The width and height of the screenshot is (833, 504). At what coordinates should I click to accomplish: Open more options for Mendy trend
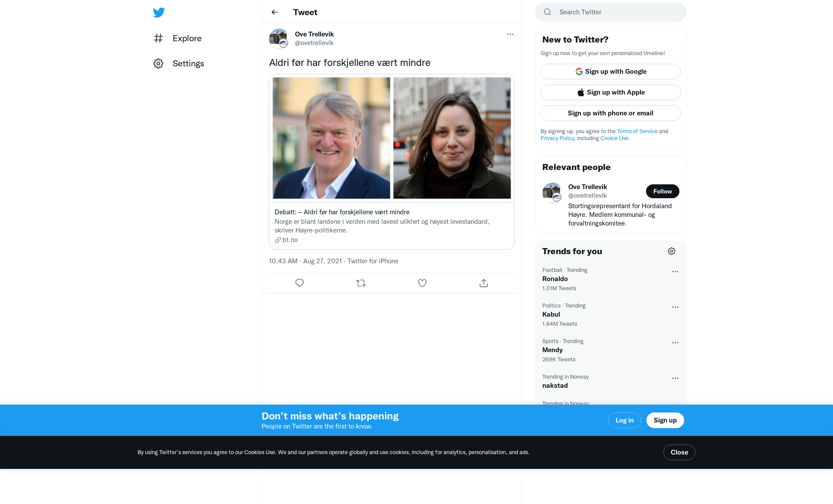tap(675, 343)
